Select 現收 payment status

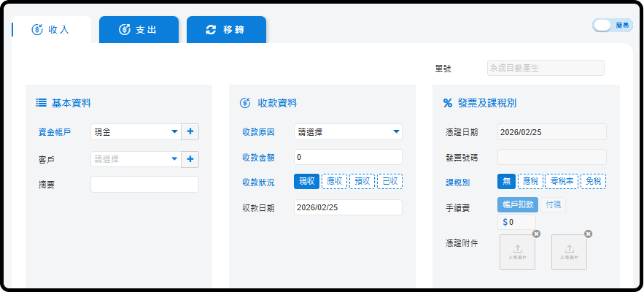(x=307, y=181)
